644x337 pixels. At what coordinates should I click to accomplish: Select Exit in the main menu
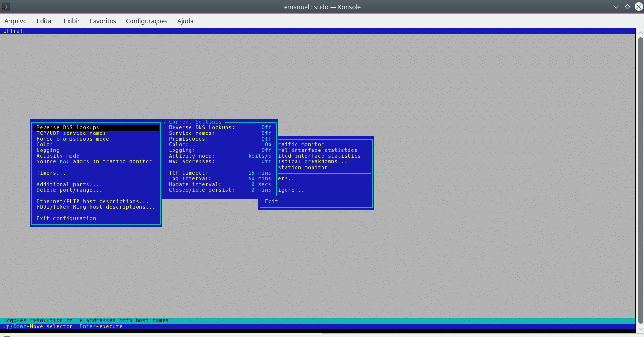(271, 201)
